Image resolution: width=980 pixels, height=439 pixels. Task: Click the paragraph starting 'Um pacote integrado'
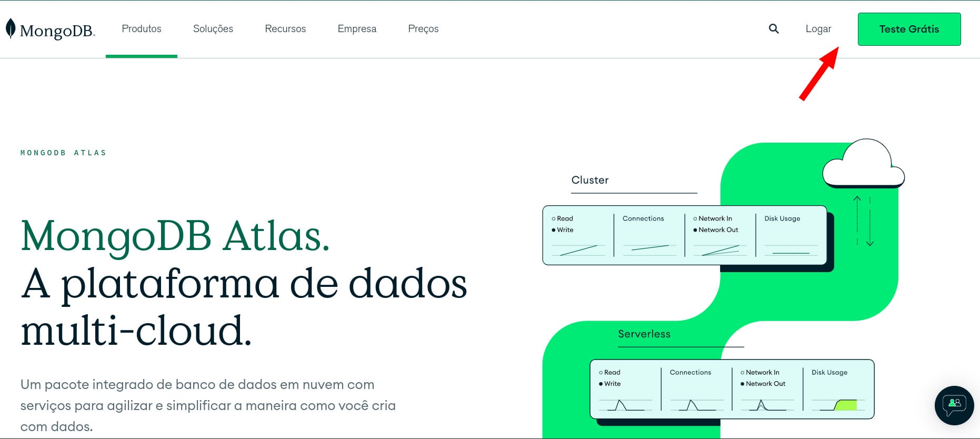coord(208,405)
